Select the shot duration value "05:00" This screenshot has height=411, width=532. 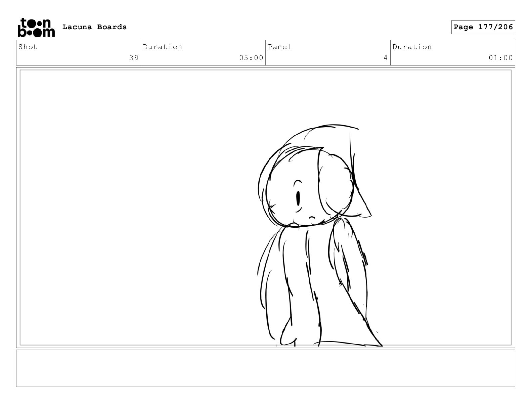click(x=251, y=58)
